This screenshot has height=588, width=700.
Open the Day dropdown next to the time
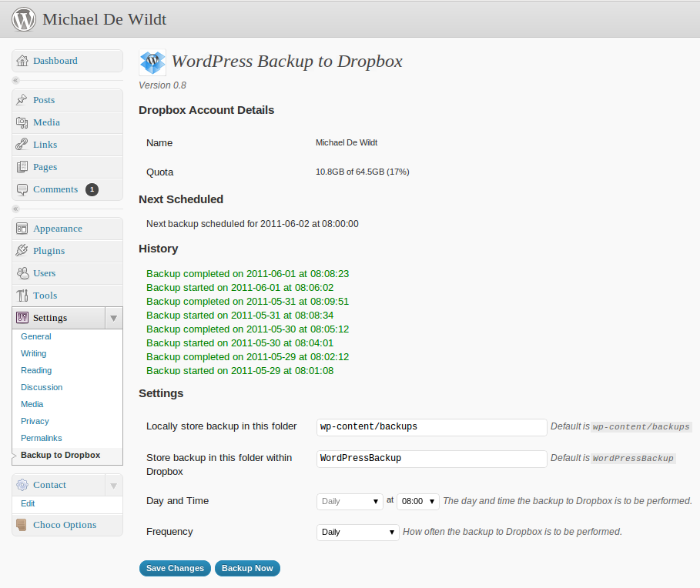coord(350,501)
